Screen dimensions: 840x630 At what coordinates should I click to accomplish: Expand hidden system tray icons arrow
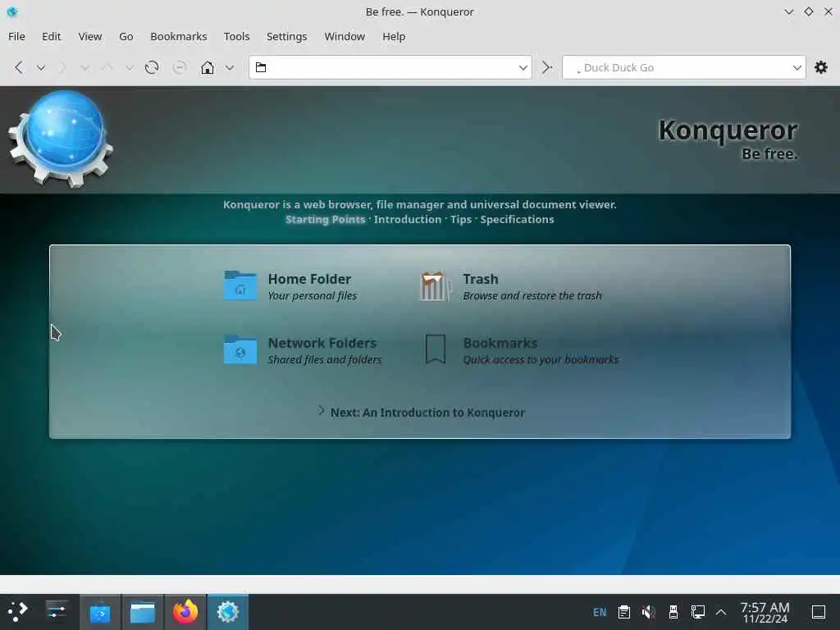pos(721,612)
